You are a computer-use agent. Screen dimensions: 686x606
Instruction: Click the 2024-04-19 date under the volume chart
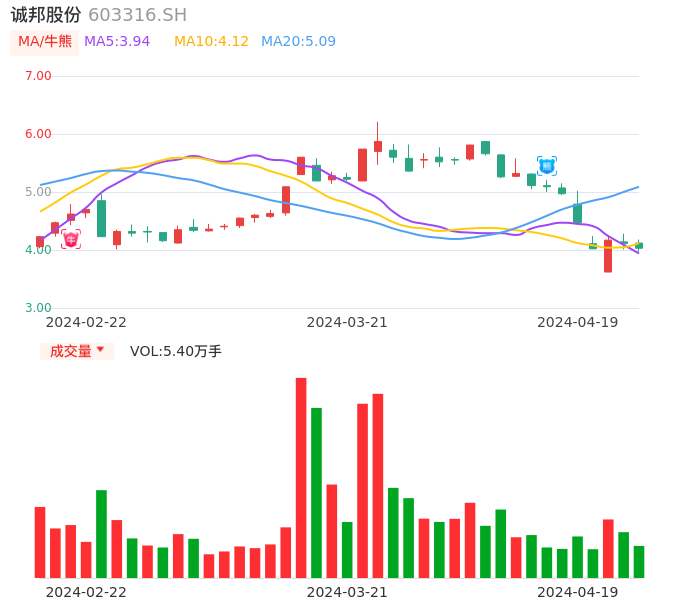pyautogui.click(x=578, y=592)
